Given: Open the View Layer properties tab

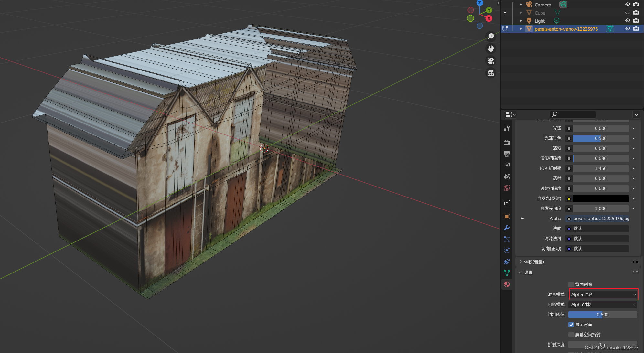Looking at the screenshot, I should click(507, 165).
